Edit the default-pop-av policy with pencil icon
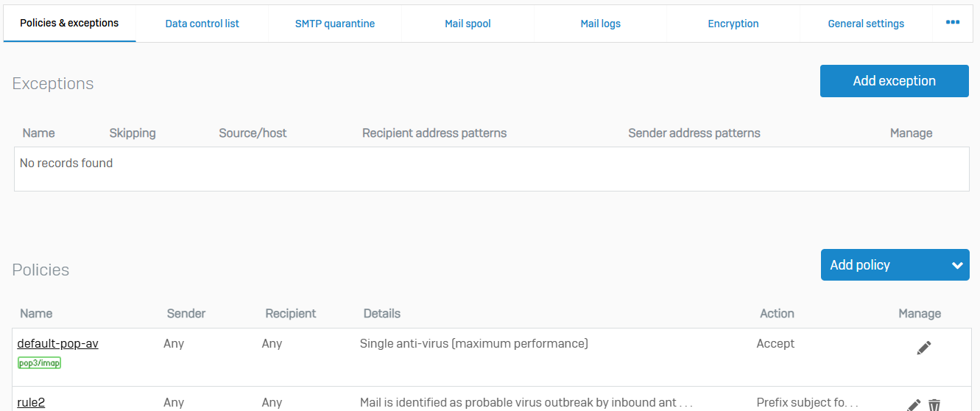This screenshot has height=411, width=980. pyautogui.click(x=924, y=348)
